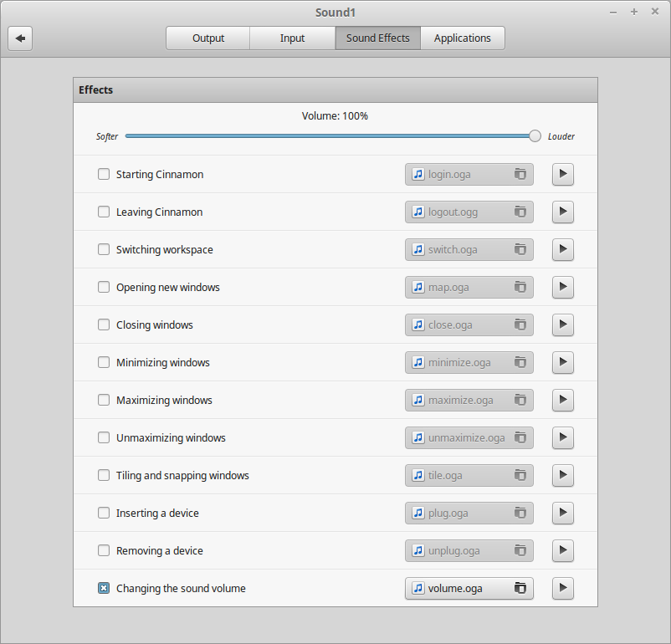671x644 pixels.
Task: Play the logout.ogg sound preview
Action: point(563,212)
